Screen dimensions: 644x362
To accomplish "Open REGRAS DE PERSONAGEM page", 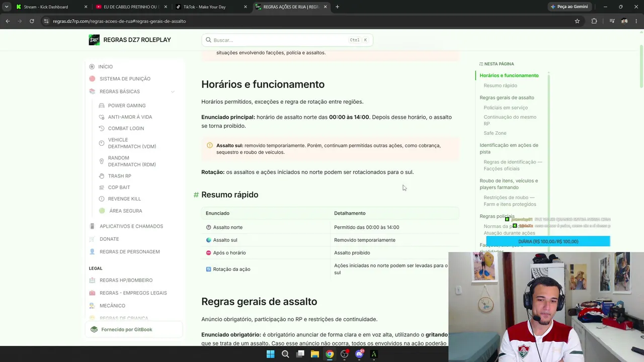I will [129, 252].
